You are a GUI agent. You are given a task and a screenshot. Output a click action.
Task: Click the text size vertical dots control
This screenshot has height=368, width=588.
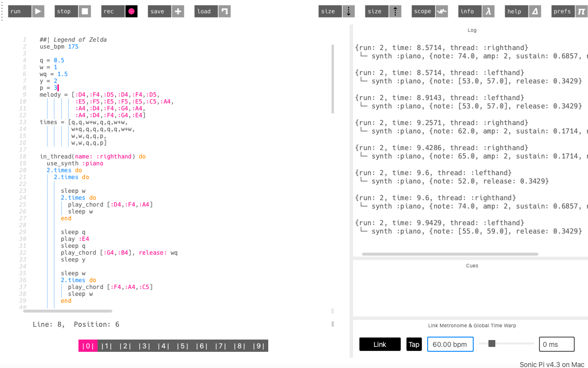[x=348, y=11]
